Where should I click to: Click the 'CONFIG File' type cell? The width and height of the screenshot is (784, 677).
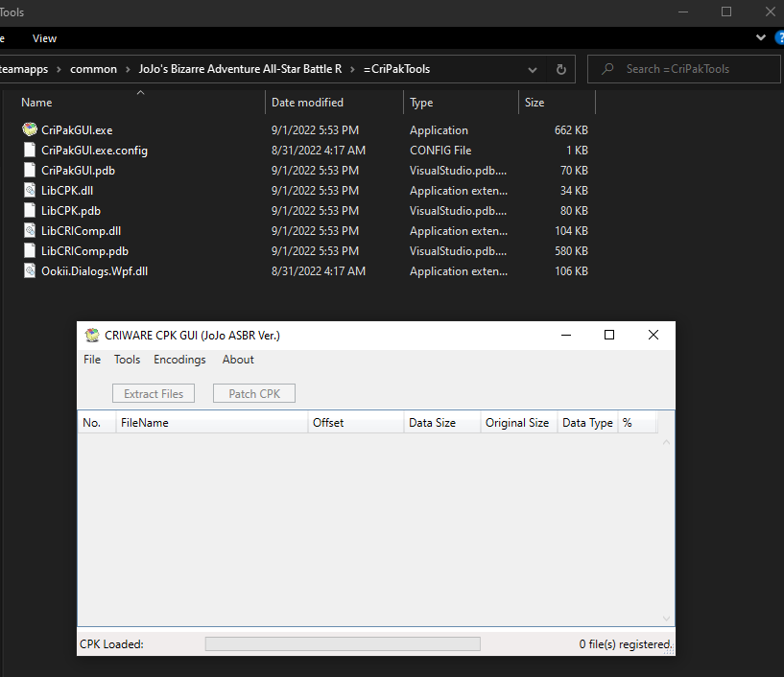440,151
